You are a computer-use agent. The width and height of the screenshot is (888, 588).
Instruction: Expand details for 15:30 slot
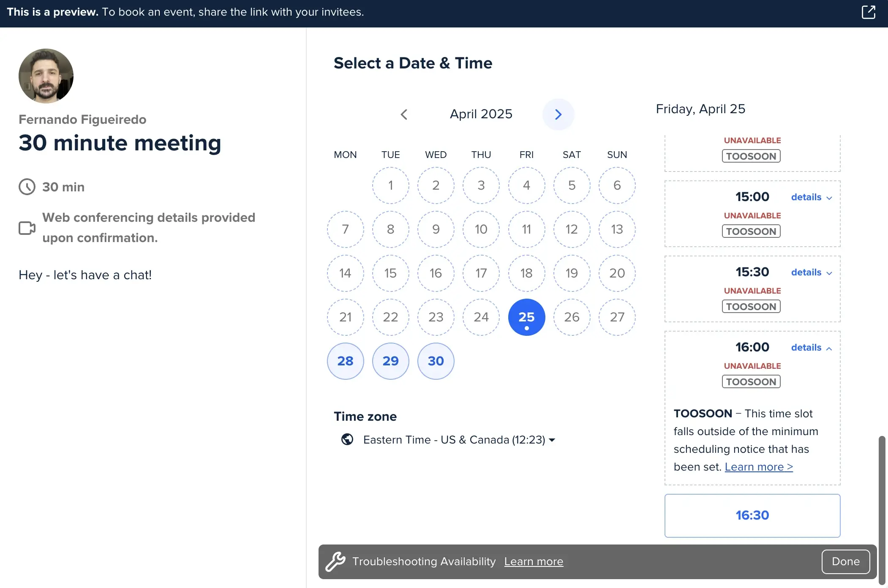point(811,272)
